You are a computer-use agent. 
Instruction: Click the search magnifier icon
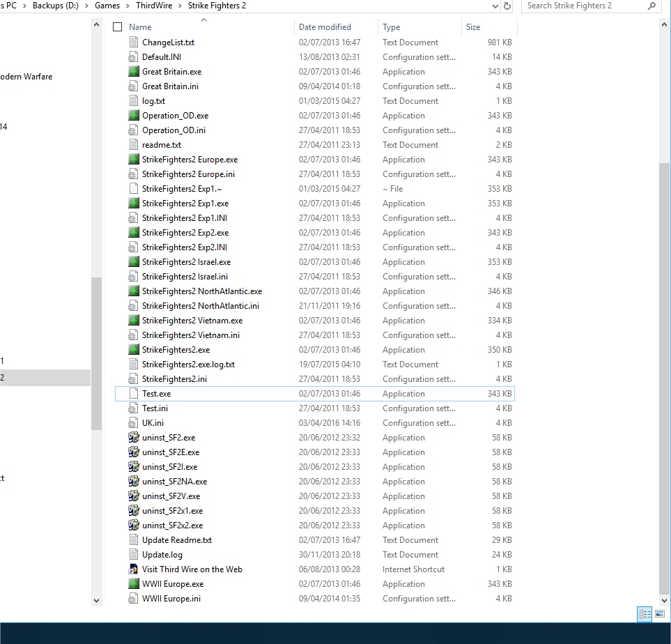point(651,6)
